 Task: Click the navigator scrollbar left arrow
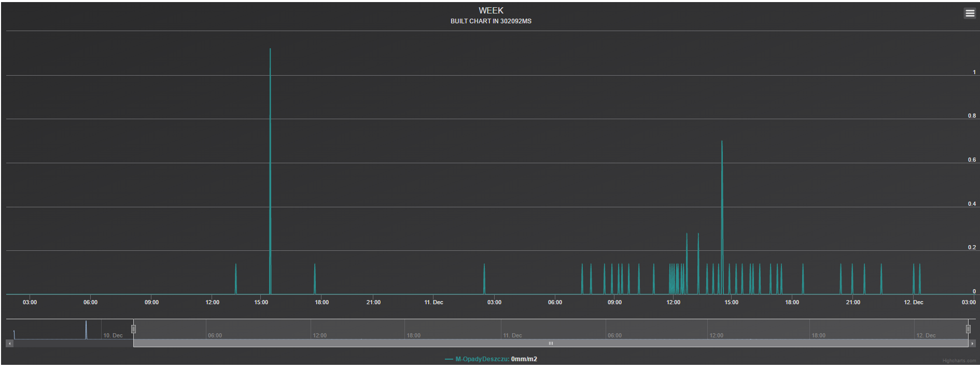coord(9,343)
